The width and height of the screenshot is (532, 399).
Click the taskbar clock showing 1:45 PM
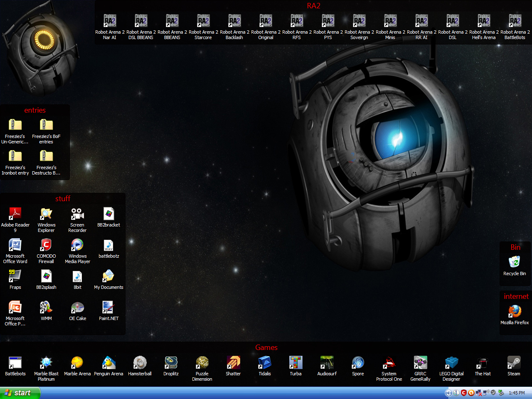[x=517, y=393]
